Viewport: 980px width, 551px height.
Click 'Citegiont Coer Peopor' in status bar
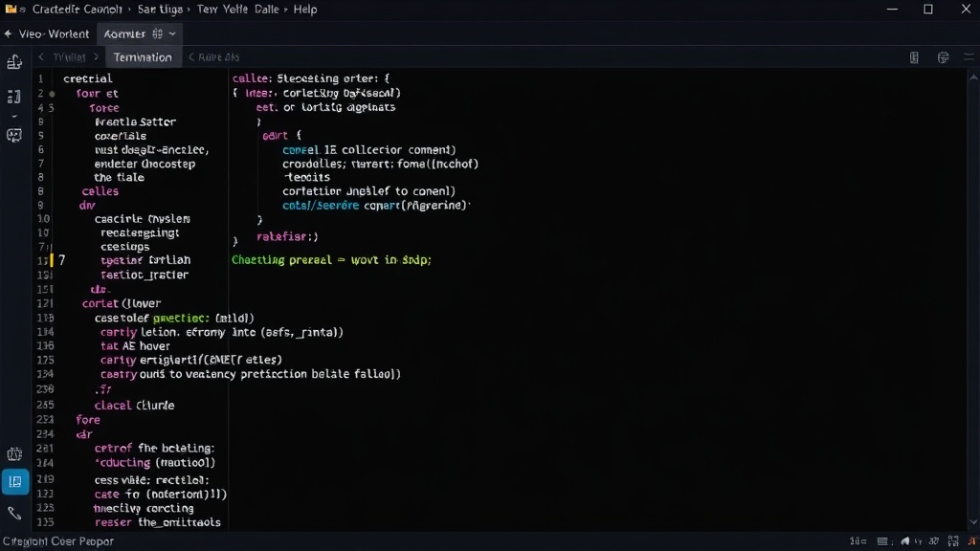(58, 541)
